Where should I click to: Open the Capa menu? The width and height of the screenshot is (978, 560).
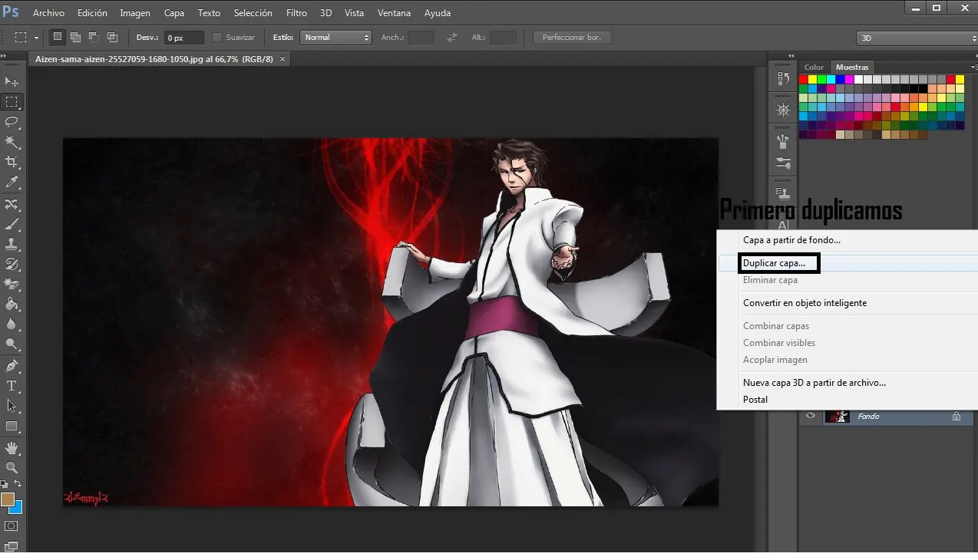tap(174, 13)
